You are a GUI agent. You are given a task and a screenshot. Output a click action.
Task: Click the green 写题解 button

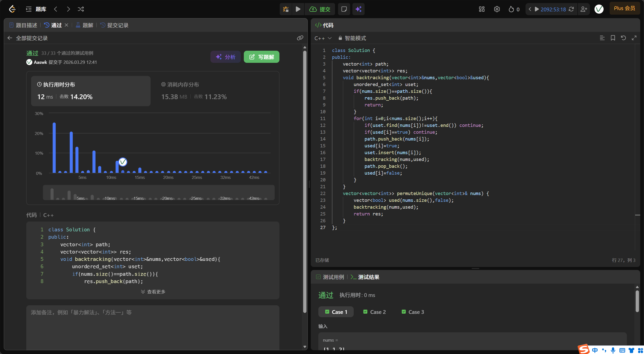click(x=261, y=57)
